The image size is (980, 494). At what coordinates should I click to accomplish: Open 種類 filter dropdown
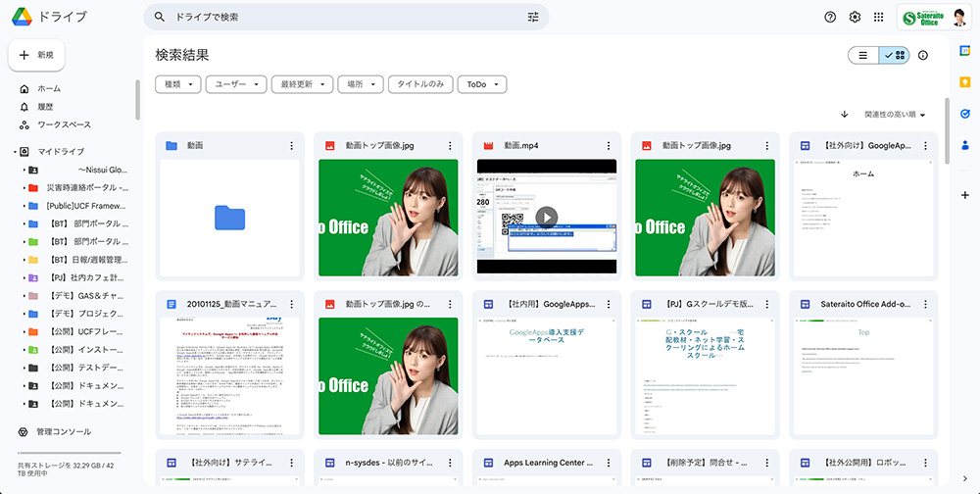(x=178, y=84)
